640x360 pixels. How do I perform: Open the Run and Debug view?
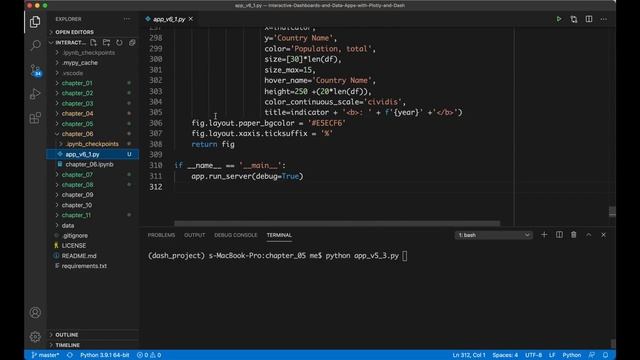click(35, 94)
